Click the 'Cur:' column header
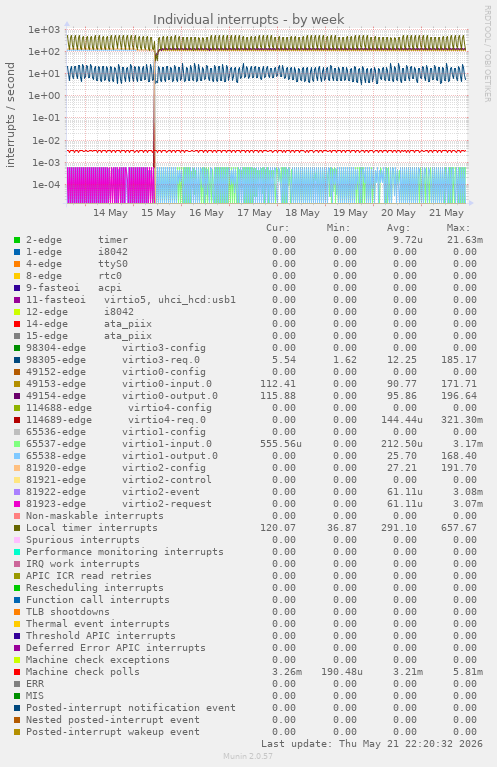The width and height of the screenshot is (497, 767). [x=277, y=228]
